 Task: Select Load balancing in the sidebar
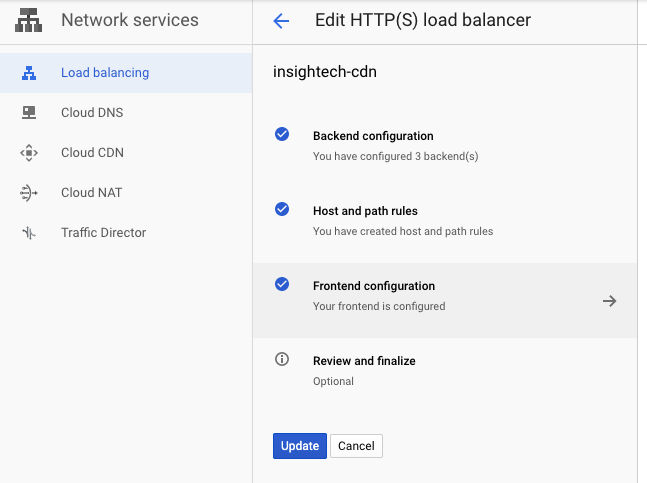126,73
